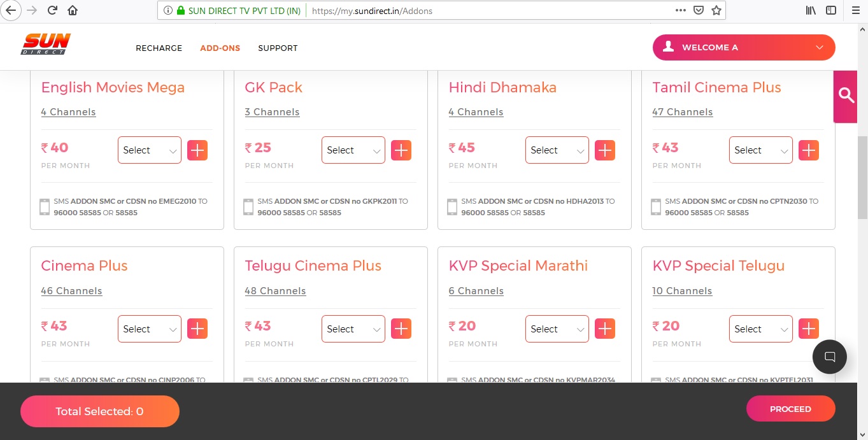868x440 pixels.
Task: Open Select dropdown for Cinema Plus
Action: coord(150,329)
